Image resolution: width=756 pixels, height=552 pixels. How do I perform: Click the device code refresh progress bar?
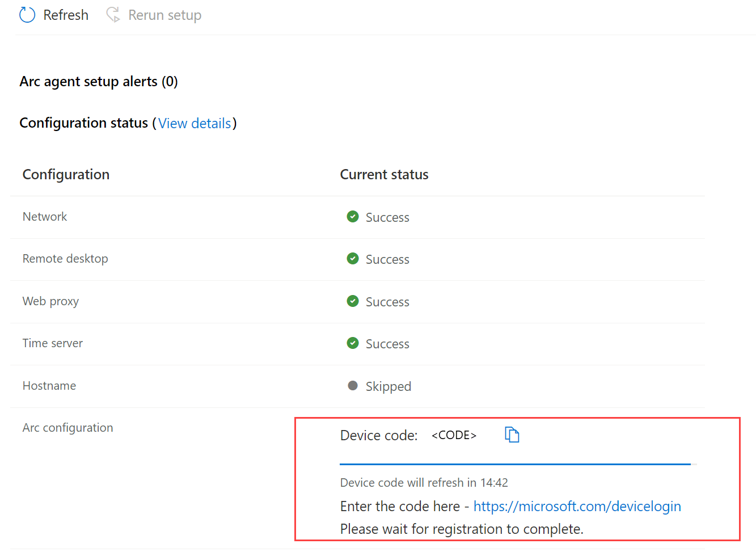click(518, 464)
